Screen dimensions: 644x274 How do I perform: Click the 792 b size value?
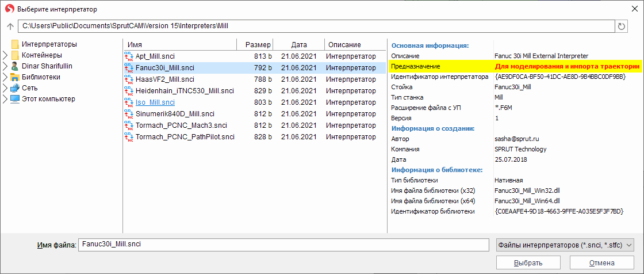click(x=263, y=68)
